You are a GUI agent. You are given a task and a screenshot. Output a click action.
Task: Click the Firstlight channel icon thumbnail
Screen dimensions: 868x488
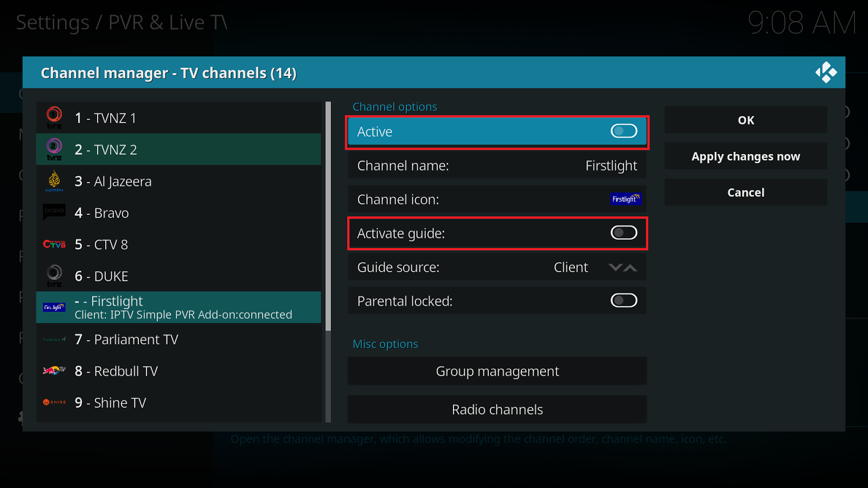click(x=626, y=199)
